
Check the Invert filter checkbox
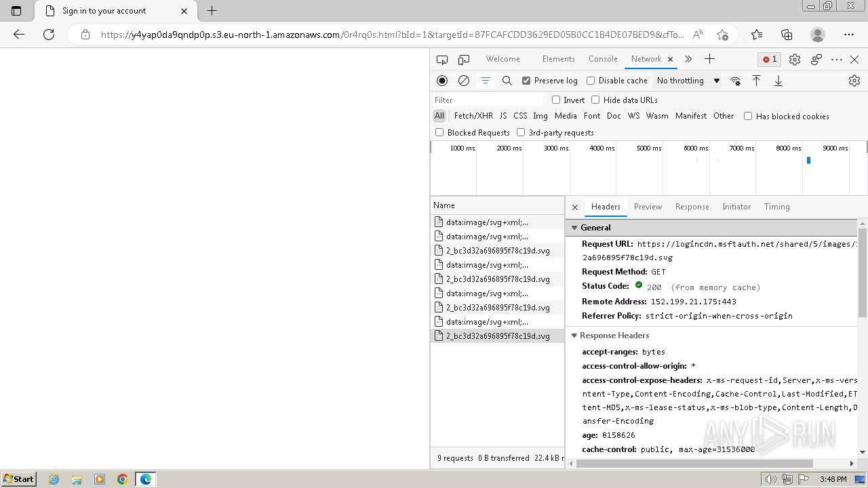pyautogui.click(x=556, y=100)
